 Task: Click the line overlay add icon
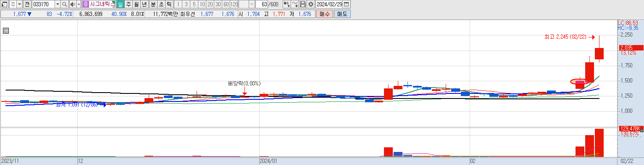295,4
